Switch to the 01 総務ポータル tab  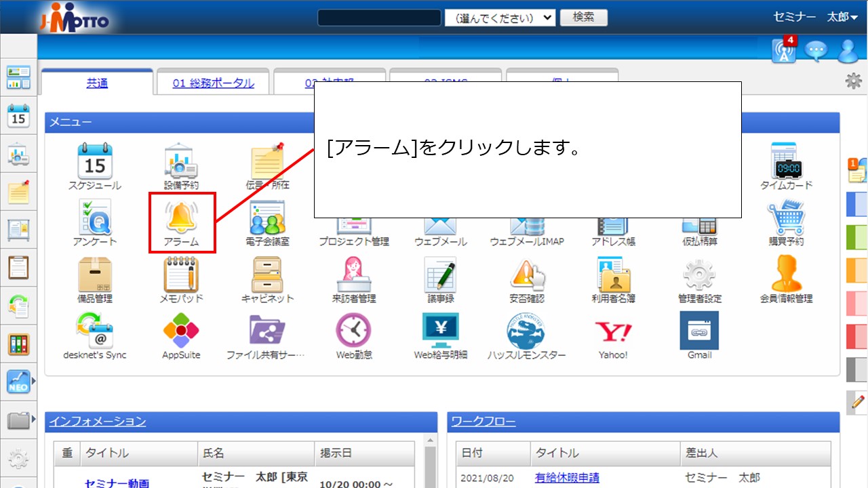213,83
